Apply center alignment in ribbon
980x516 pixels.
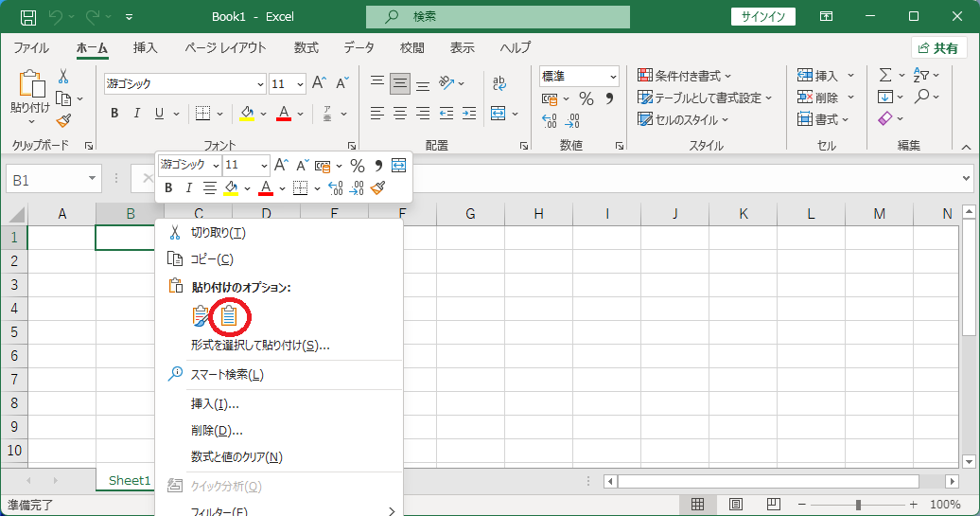point(400,114)
